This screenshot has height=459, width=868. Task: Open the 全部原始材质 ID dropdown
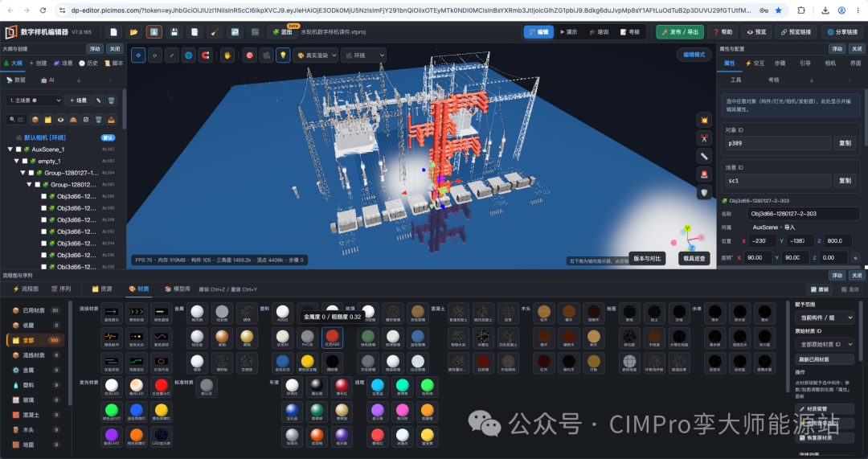pos(825,344)
